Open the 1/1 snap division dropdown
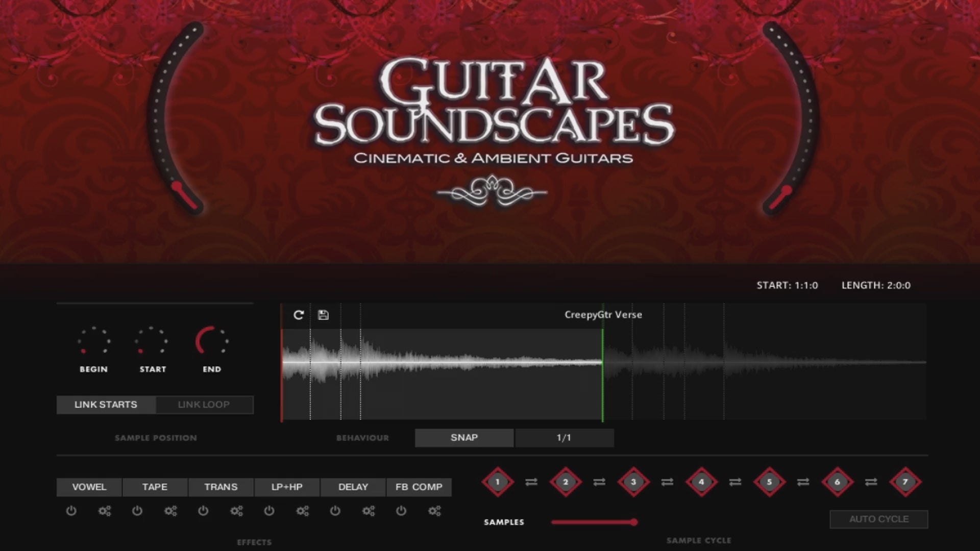Image resolution: width=980 pixels, height=551 pixels. [x=564, y=438]
